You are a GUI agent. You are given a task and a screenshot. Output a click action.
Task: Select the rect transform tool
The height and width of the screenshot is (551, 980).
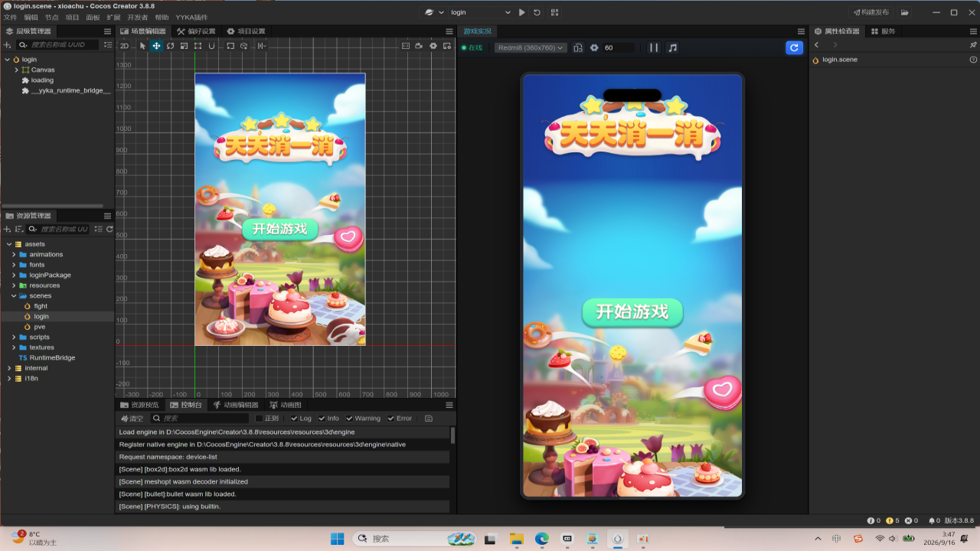click(x=198, y=46)
